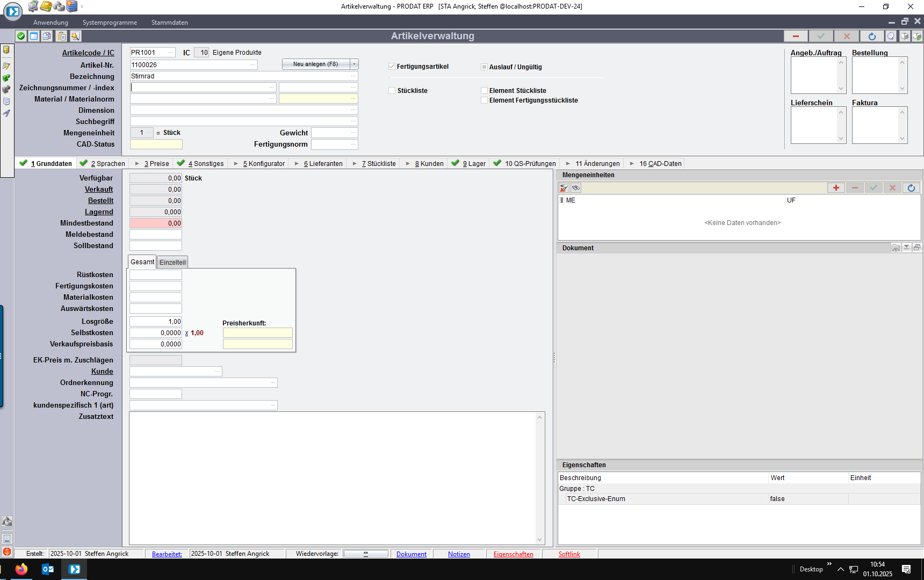Clear filter icon in Mengeneinheiten panel

[564, 187]
